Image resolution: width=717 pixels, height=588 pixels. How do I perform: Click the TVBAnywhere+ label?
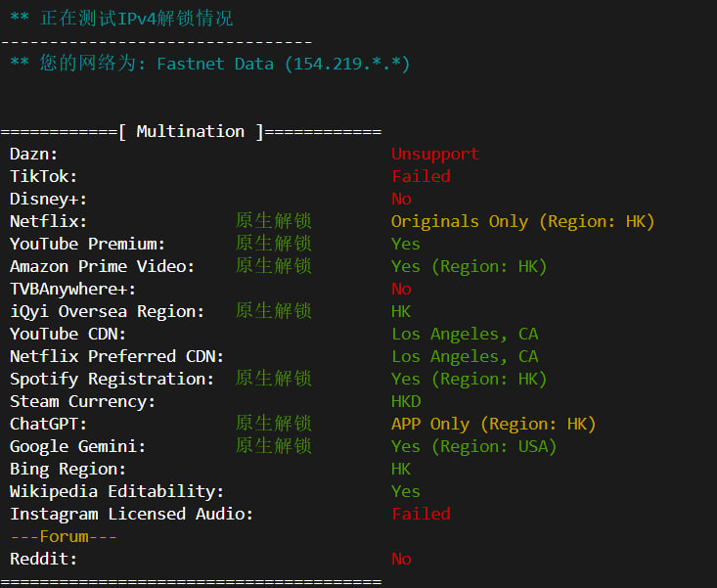point(73,289)
